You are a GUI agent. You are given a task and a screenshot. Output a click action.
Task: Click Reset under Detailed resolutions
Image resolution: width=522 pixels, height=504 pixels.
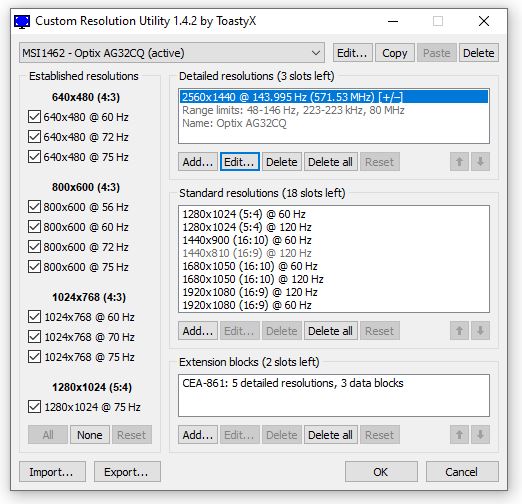[x=380, y=162]
